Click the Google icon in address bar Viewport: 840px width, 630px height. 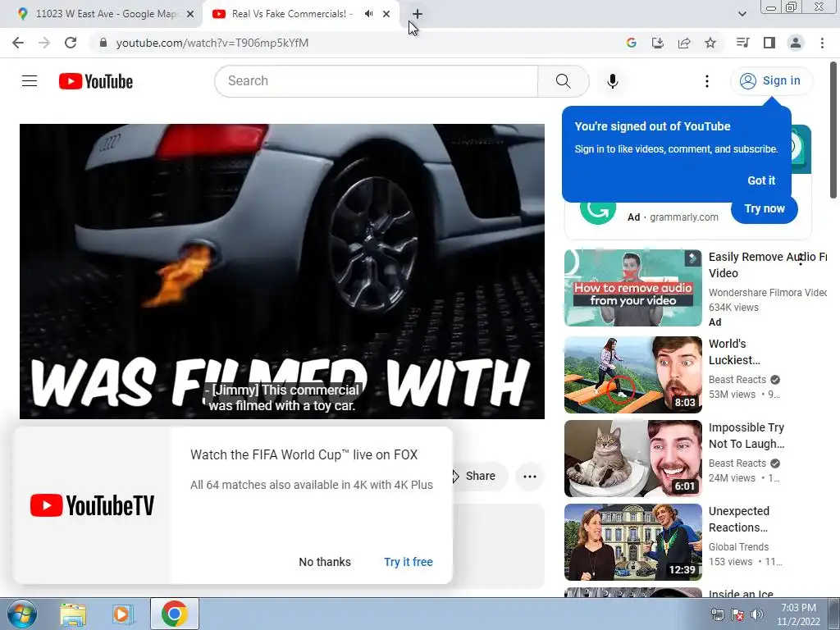click(631, 43)
